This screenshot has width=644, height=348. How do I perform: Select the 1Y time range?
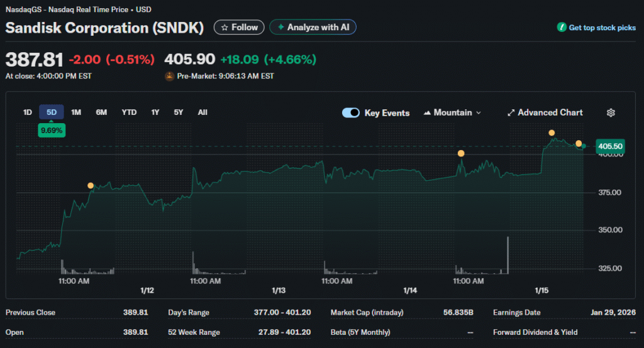pos(155,112)
